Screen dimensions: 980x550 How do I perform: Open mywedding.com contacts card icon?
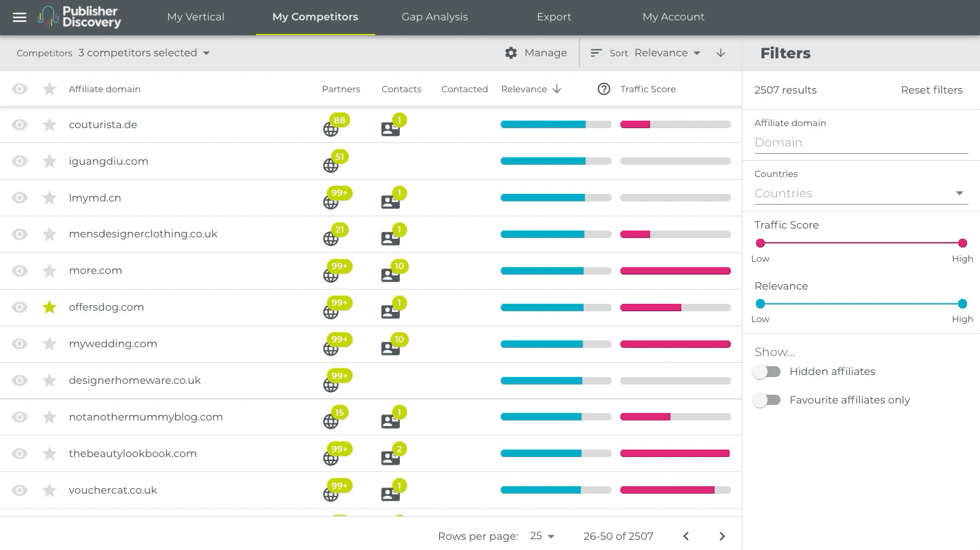(390, 349)
